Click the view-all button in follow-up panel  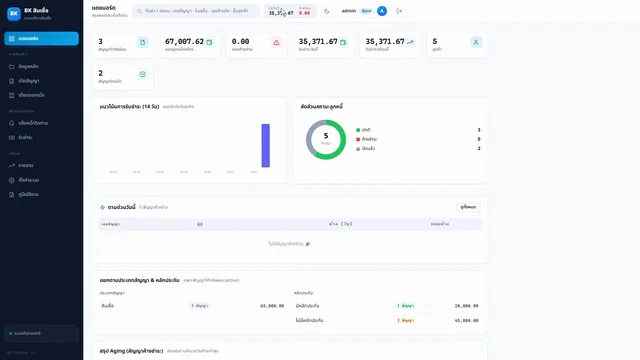tap(468, 207)
